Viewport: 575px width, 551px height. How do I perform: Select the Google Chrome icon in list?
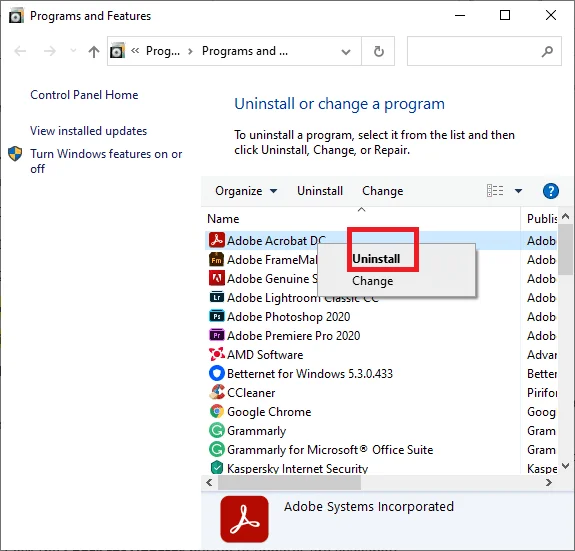click(216, 411)
